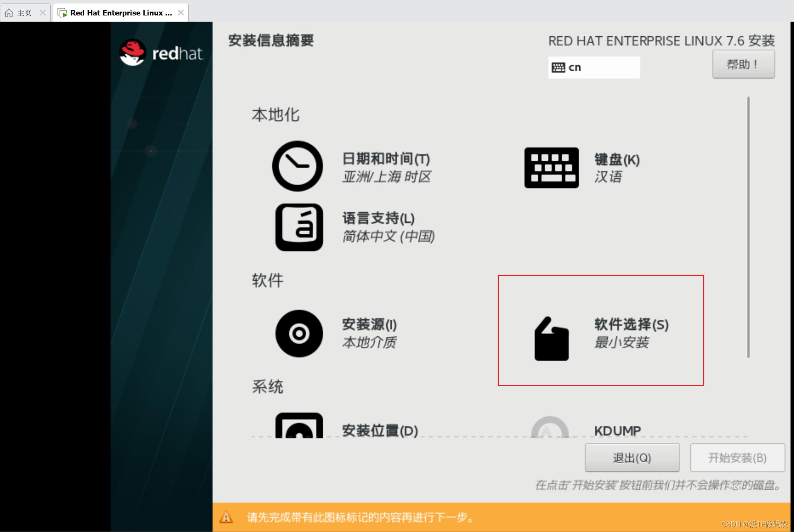Click the Date & Time clock icon
This screenshot has width=794, height=532.
click(297, 166)
